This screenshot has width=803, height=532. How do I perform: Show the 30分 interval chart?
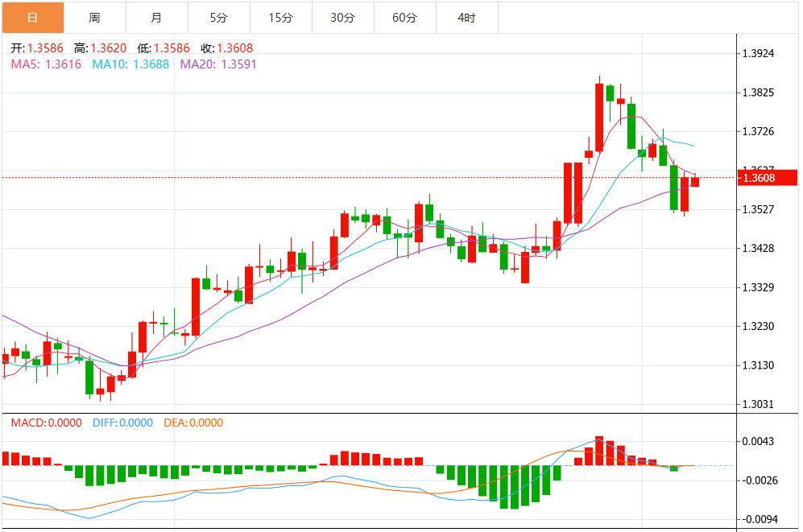(342, 17)
